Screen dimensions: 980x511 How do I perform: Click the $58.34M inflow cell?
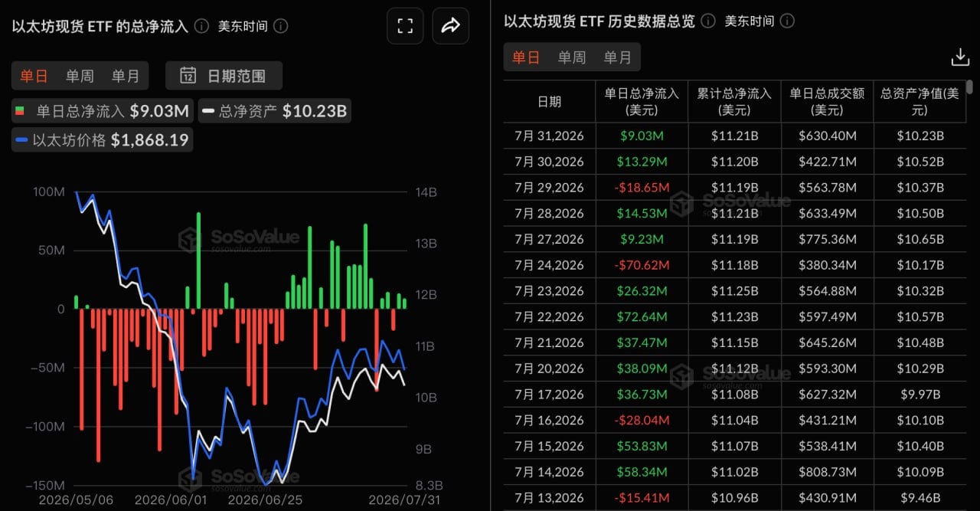point(642,471)
